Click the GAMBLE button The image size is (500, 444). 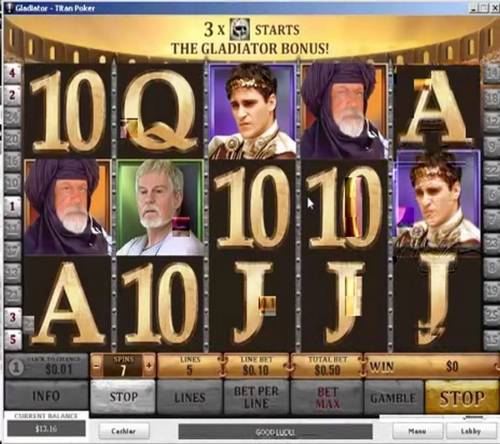[393, 398]
